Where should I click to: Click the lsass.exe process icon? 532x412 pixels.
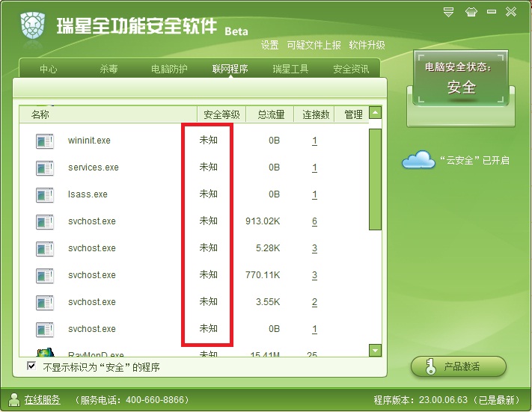point(44,194)
